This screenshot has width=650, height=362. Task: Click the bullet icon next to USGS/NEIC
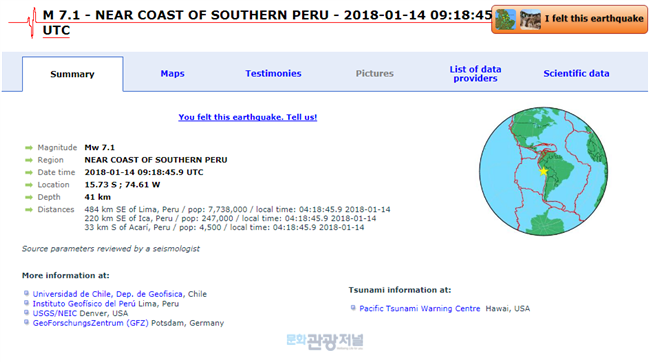tap(27, 313)
